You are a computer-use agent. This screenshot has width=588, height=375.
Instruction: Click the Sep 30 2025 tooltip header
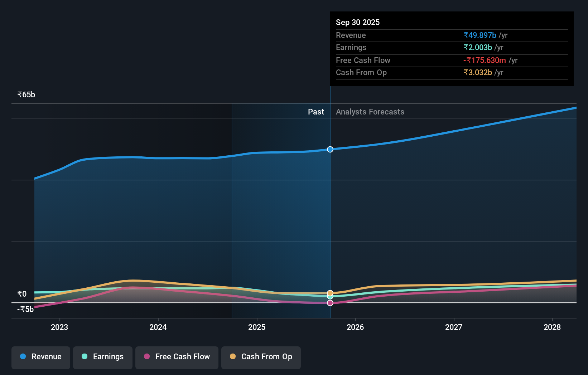tap(358, 22)
